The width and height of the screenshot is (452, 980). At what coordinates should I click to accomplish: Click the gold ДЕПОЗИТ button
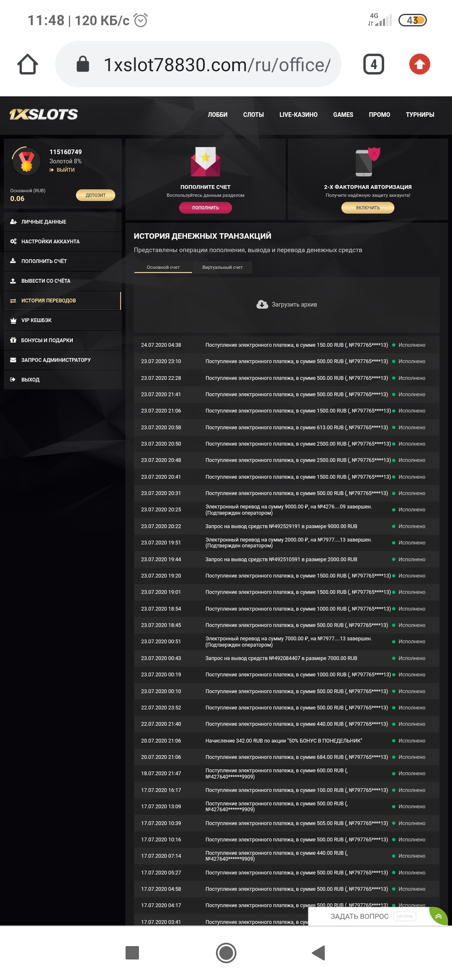[x=95, y=195]
